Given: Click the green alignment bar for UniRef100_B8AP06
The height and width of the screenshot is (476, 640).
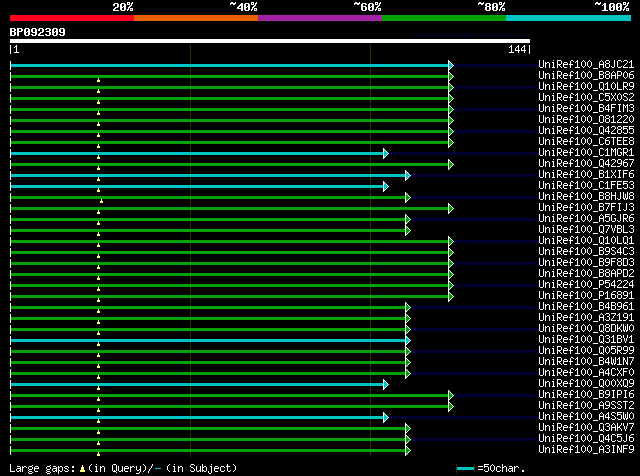Looking at the screenshot, I should 229,76.
